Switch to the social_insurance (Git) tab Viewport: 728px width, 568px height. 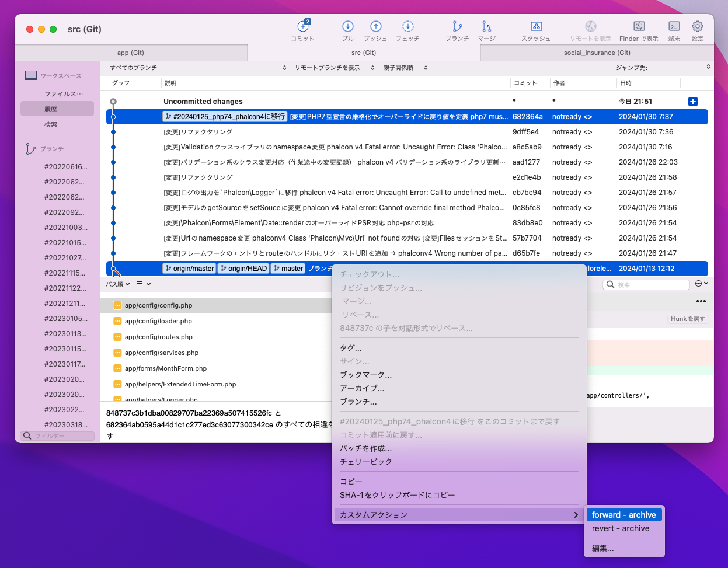tap(597, 53)
